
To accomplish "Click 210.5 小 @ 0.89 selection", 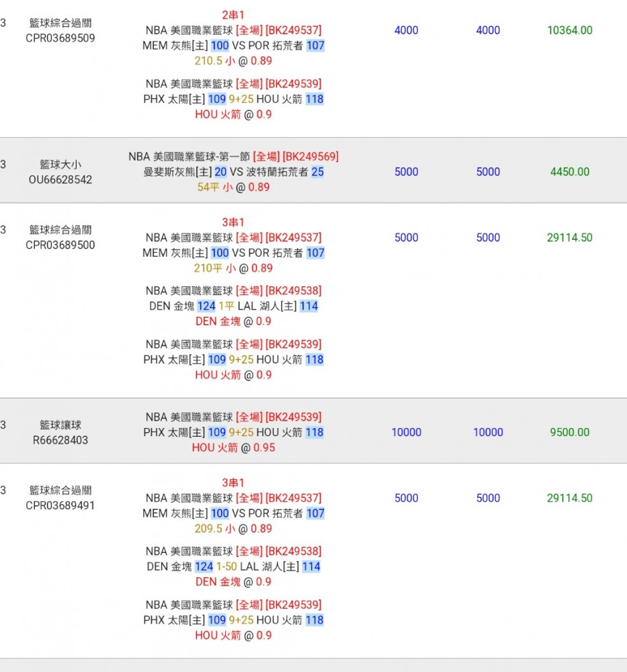I will pyautogui.click(x=233, y=61).
